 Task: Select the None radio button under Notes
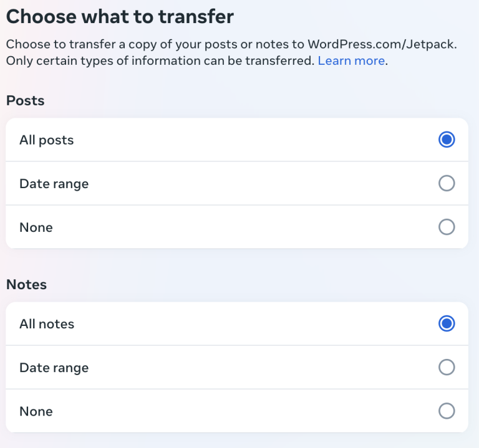click(447, 411)
